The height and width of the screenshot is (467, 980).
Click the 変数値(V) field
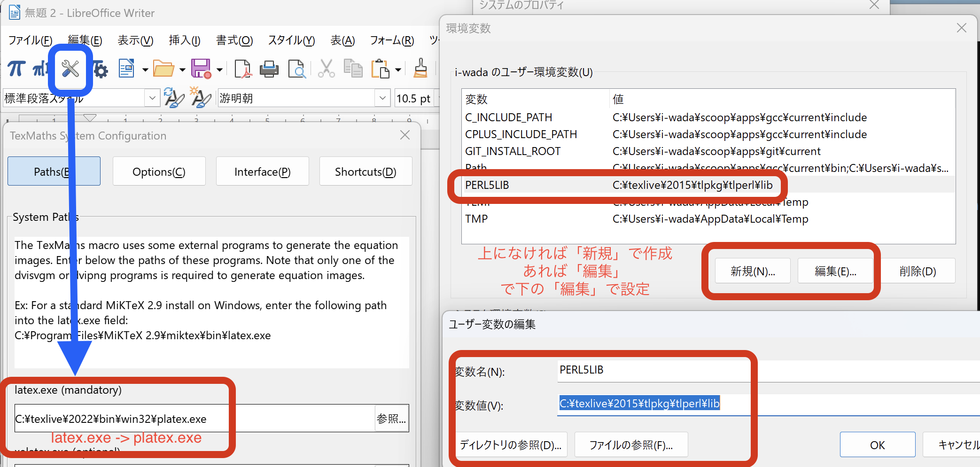(x=769, y=404)
